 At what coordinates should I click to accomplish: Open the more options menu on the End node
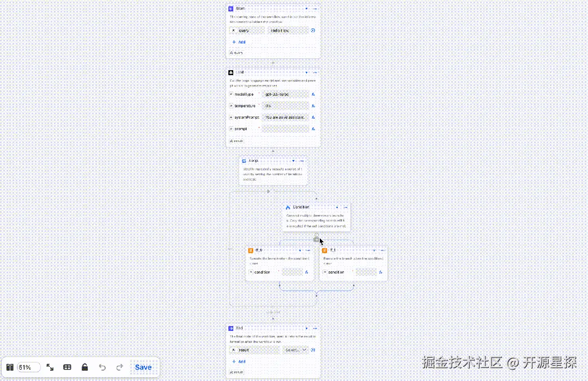[x=316, y=328]
